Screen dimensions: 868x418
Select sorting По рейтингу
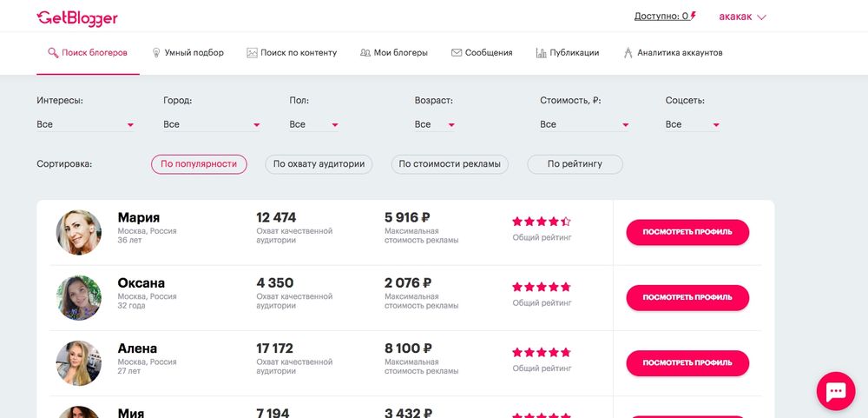pos(575,164)
